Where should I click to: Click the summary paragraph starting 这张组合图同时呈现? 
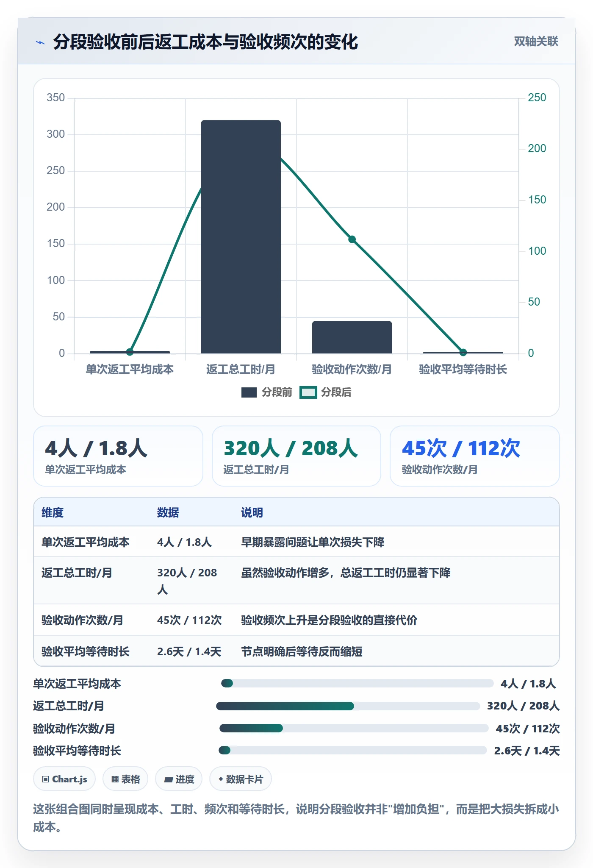(296, 818)
